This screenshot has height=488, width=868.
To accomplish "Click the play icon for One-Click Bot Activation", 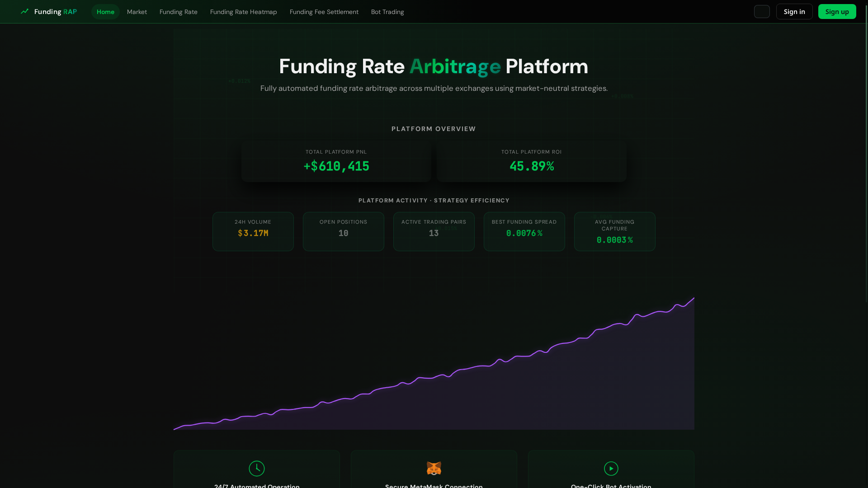I will (611, 468).
